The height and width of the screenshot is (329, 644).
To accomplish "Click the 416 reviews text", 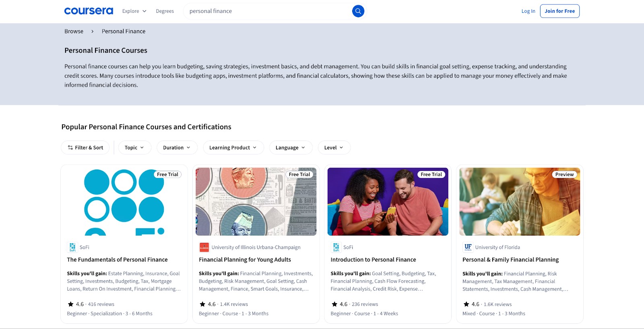I will point(101,304).
